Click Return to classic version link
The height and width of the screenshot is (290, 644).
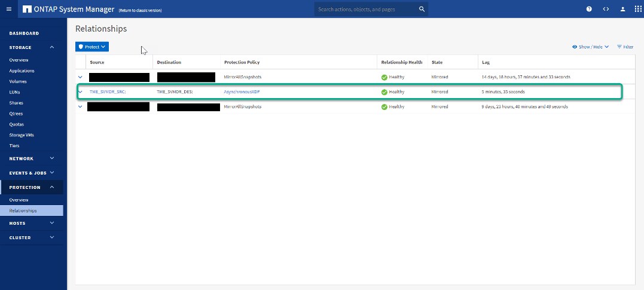[140, 10]
